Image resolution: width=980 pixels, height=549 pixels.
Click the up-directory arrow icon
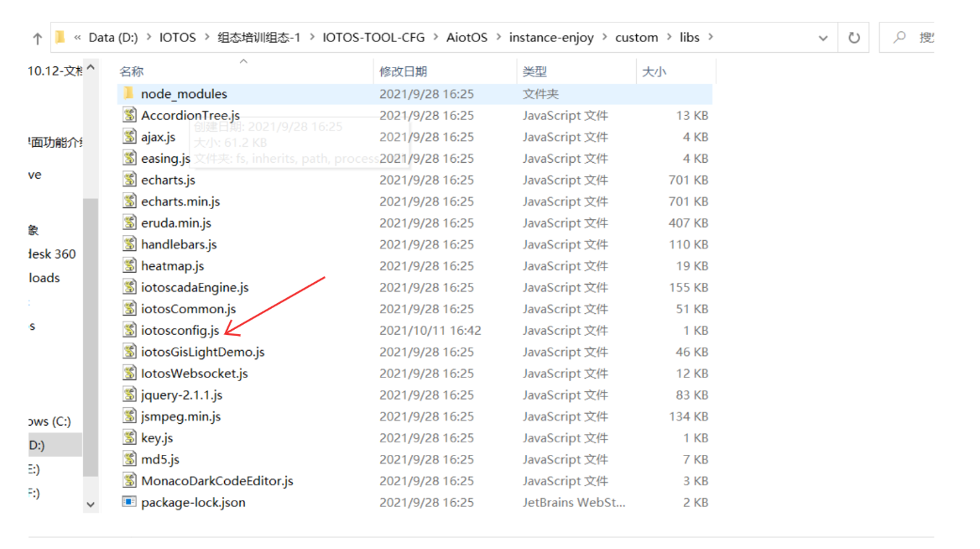[x=37, y=39]
